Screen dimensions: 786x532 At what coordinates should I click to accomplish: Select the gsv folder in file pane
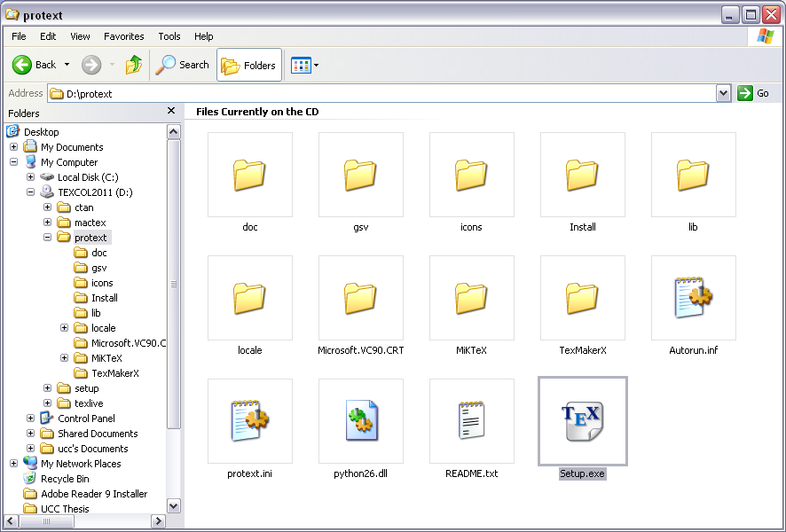tap(361, 175)
